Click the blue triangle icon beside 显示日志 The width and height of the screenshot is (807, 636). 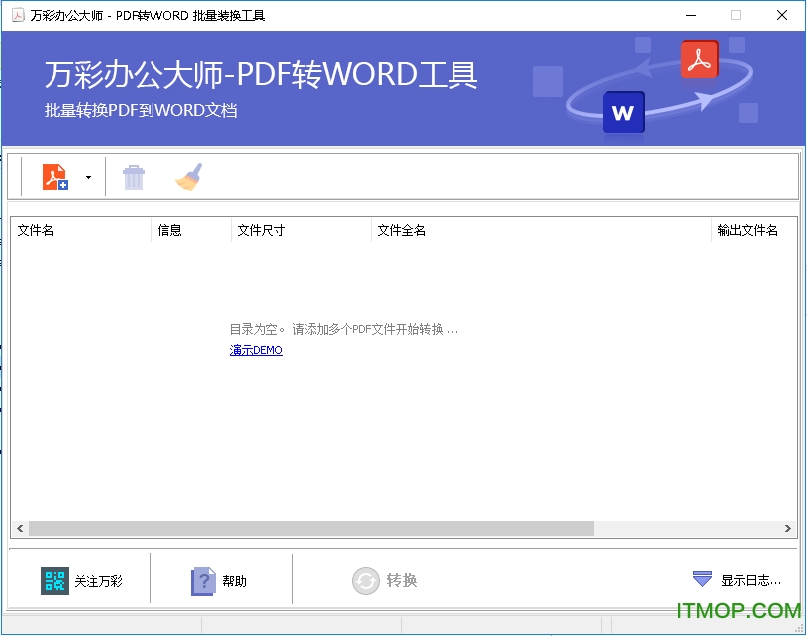[x=700, y=579]
